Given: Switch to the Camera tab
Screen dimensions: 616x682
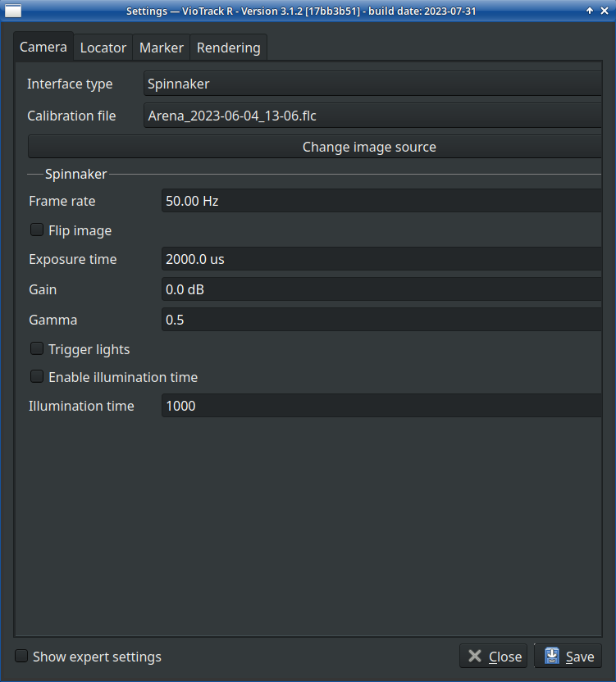Looking at the screenshot, I should [x=43, y=47].
